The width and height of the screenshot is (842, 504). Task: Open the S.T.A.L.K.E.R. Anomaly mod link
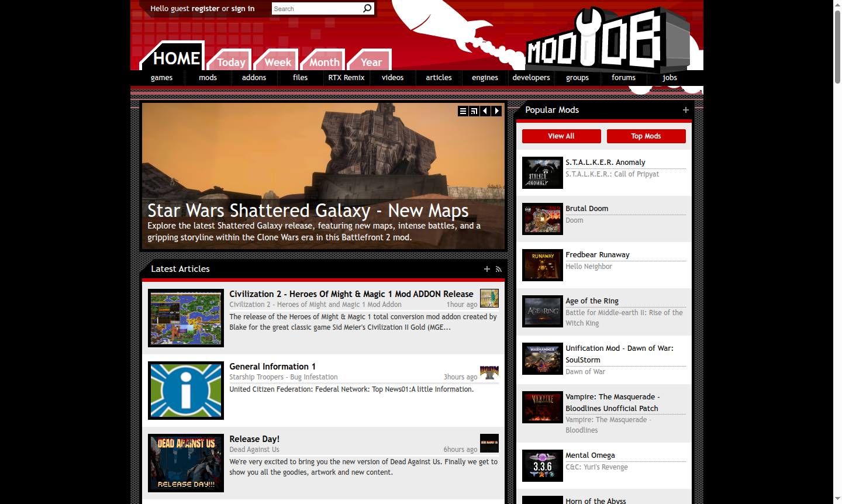tap(606, 162)
